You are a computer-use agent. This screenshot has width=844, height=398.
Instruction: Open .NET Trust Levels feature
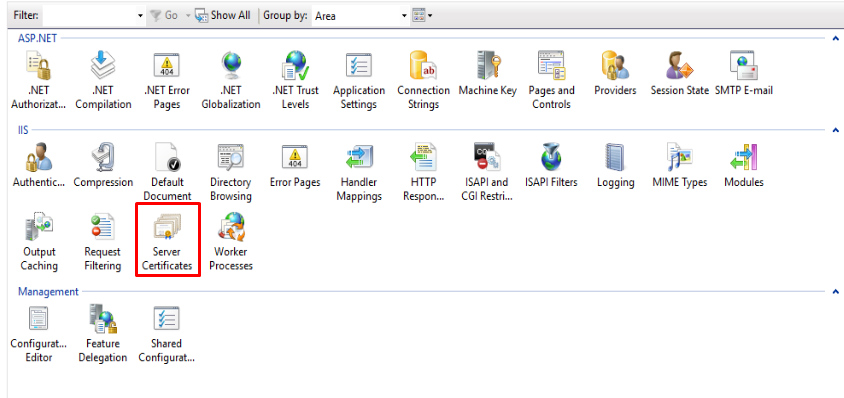pyautogui.click(x=296, y=81)
